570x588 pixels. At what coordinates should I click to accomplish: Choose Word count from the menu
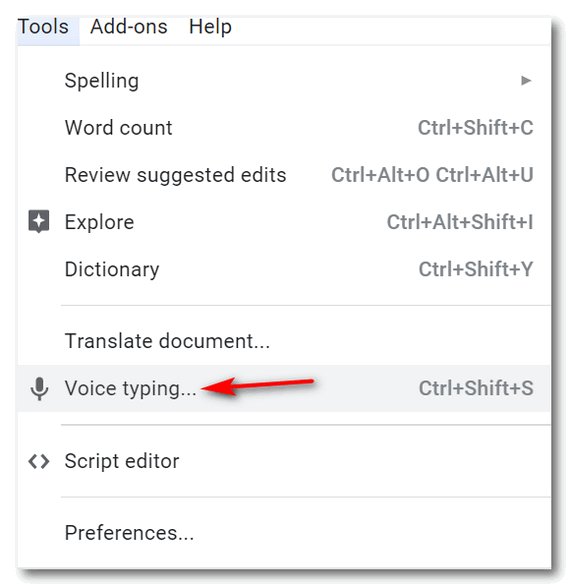point(284,128)
